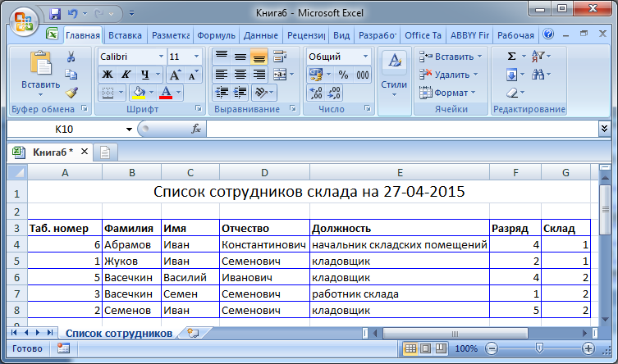Click the Формат cells button
The width and height of the screenshot is (618, 364).
click(447, 93)
